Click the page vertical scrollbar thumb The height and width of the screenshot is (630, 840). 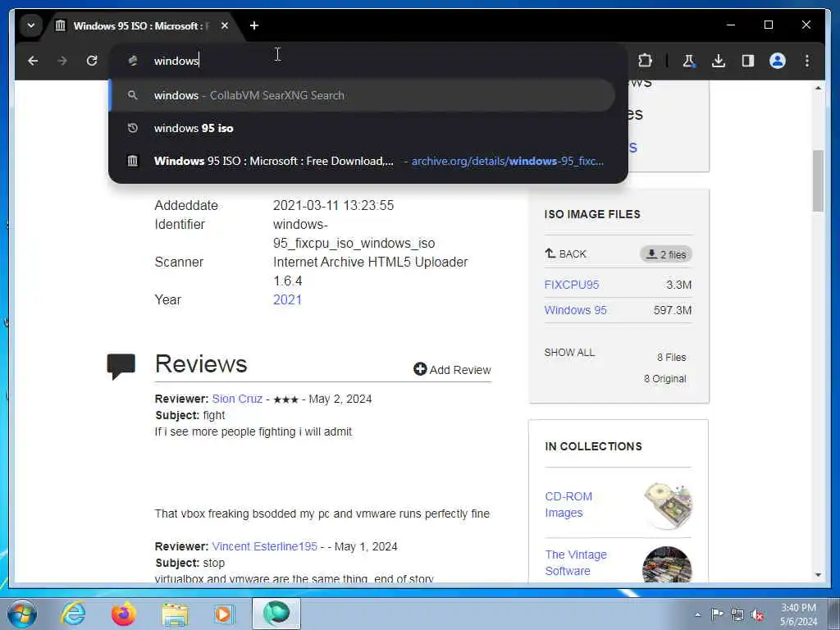pyautogui.click(x=818, y=181)
